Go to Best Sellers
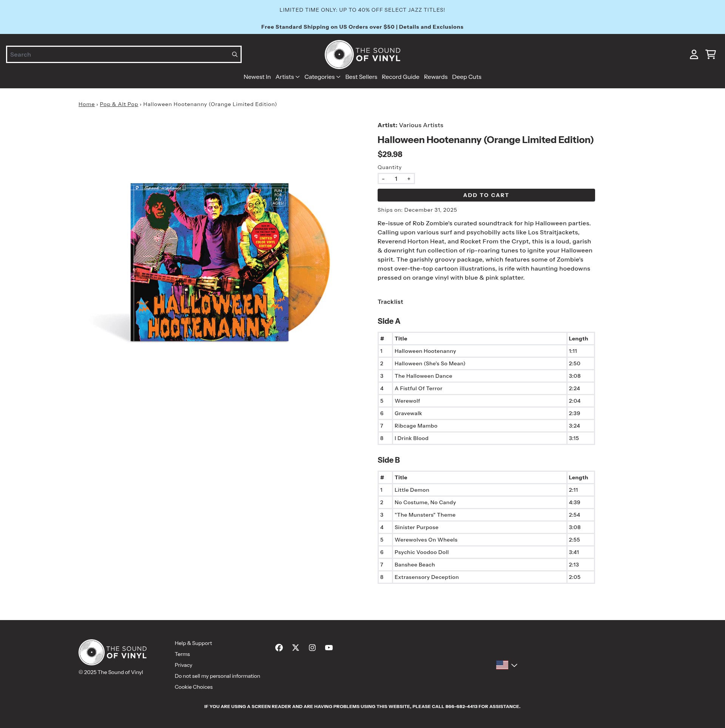This screenshot has height=728, width=725. pyautogui.click(x=361, y=77)
